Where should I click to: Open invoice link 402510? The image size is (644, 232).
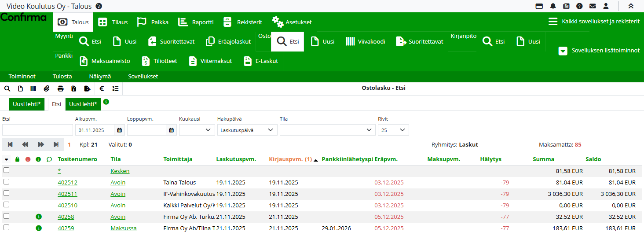pyautogui.click(x=67, y=205)
